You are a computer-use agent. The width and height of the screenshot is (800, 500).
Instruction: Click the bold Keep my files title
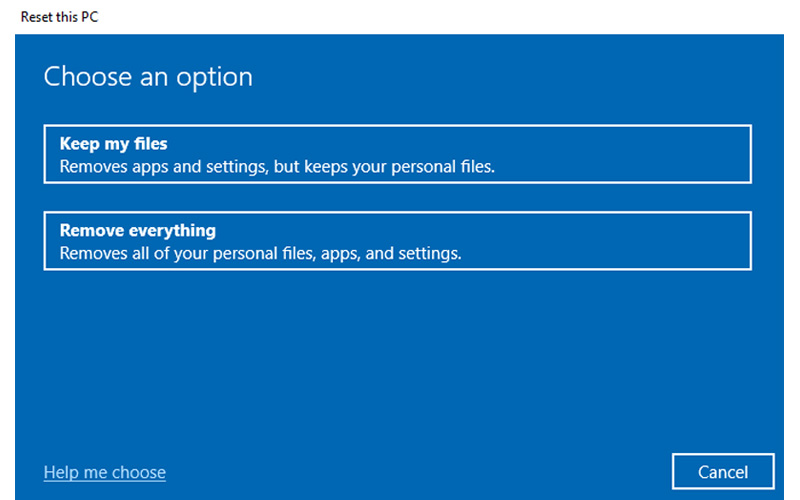coord(113,144)
